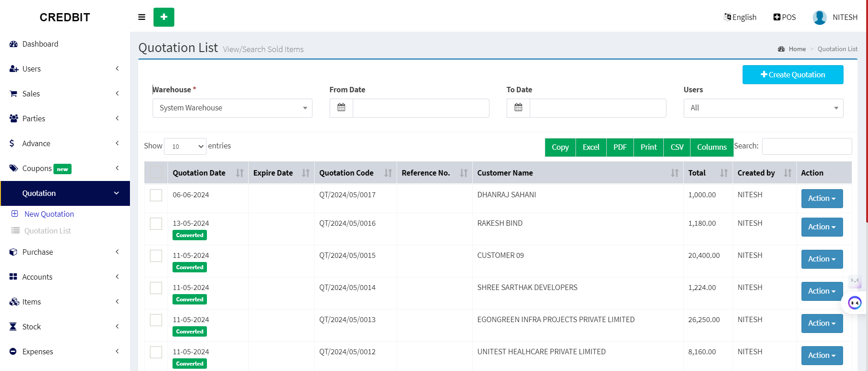Open the Users filter dropdown
Image resolution: width=868 pixels, height=371 pixels.
click(763, 108)
